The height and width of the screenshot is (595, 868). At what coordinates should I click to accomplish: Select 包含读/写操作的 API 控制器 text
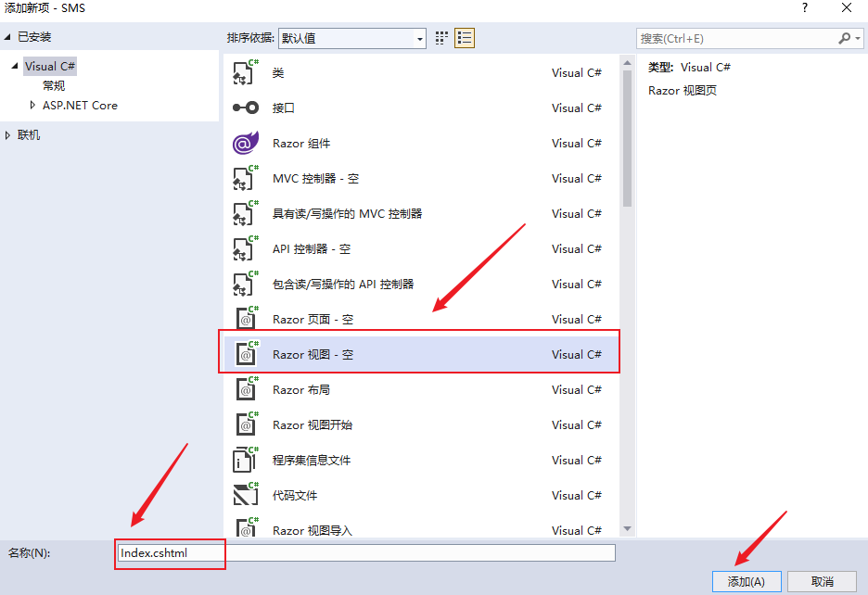tap(343, 284)
